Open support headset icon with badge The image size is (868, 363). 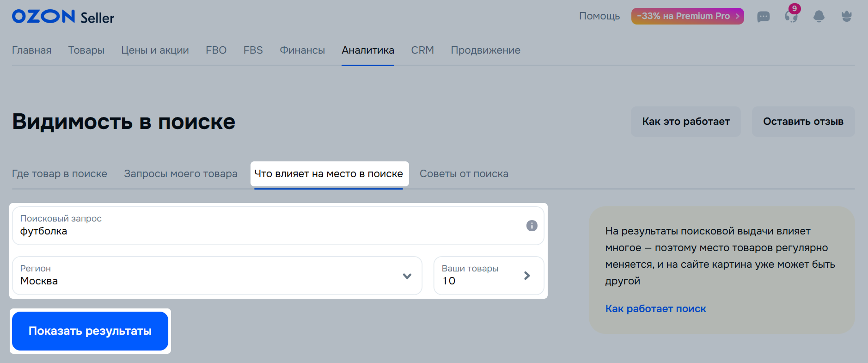(791, 17)
